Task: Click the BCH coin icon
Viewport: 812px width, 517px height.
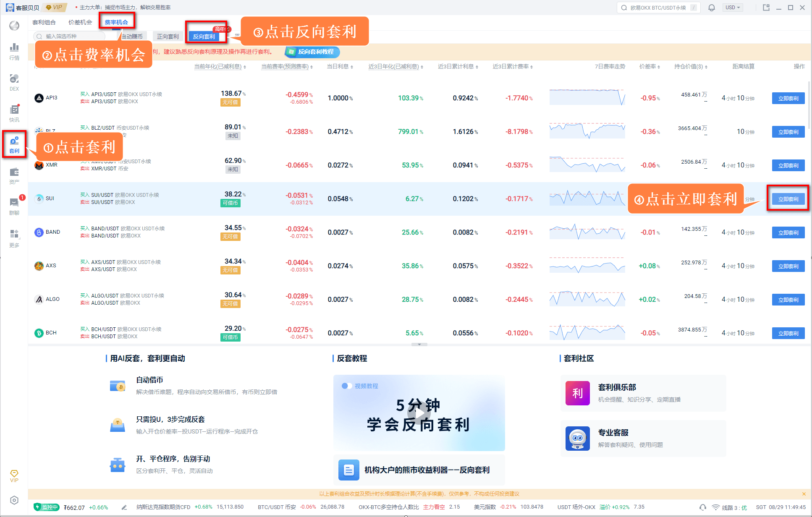Action: pos(39,333)
